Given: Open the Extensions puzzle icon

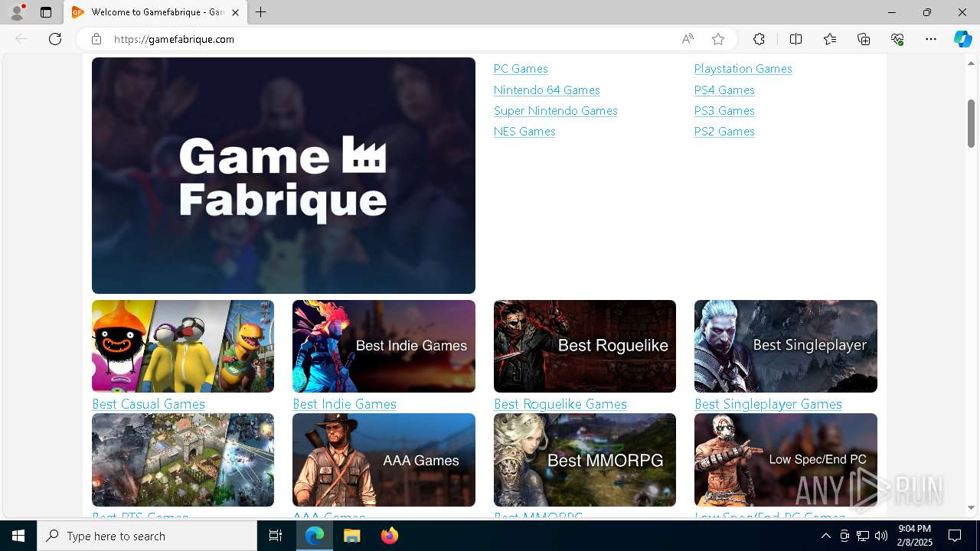Looking at the screenshot, I should (759, 39).
